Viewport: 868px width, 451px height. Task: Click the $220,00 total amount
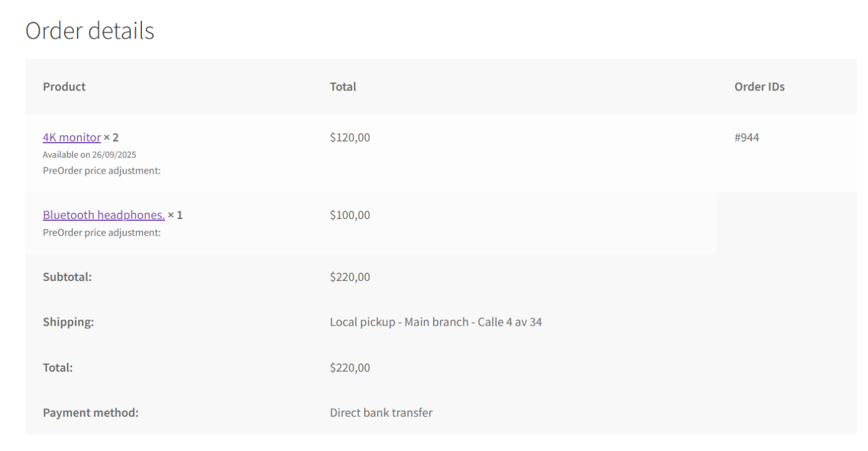(350, 367)
